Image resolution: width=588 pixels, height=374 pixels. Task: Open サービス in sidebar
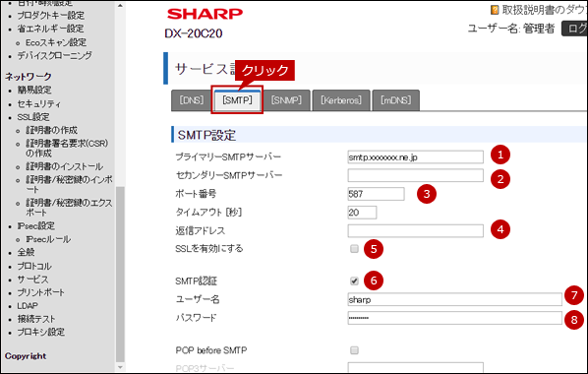pyautogui.click(x=32, y=280)
